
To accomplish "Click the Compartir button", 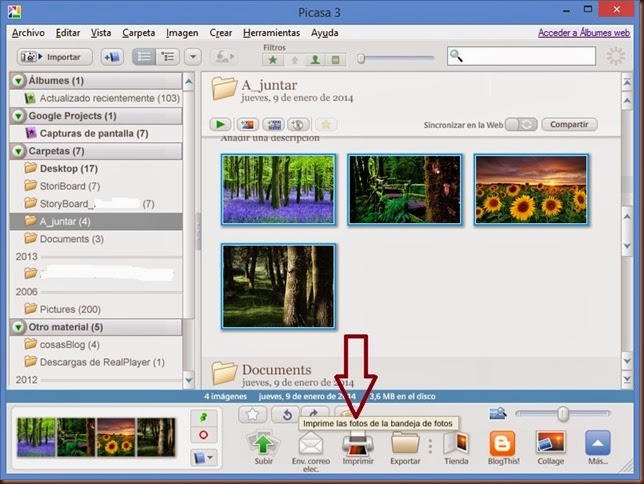I will (x=569, y=124).
